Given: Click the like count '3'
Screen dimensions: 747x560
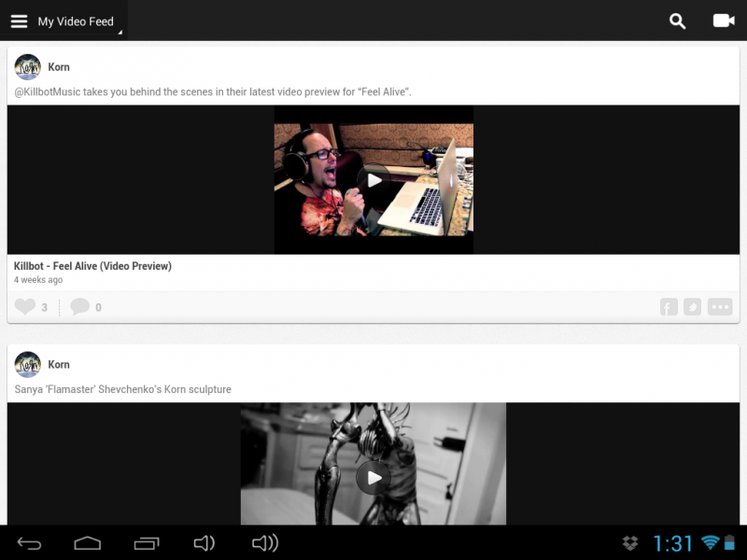Looking at the screenshot, I should [44, 308].
